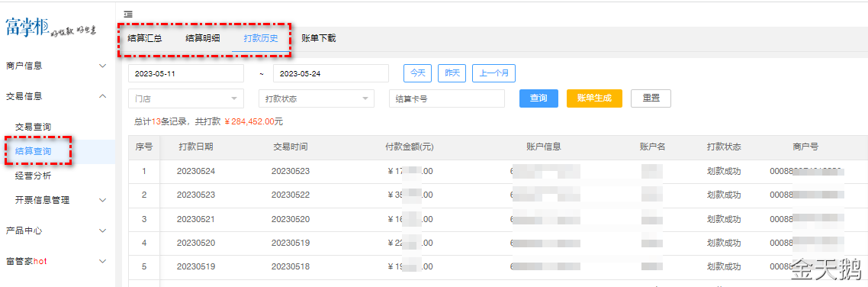
Task: Click the 重置 button
Action: point(651,98)
